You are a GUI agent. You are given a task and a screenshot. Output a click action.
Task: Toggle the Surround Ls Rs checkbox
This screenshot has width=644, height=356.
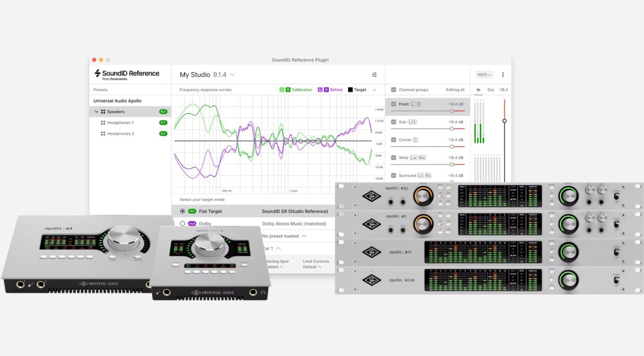pyautogui.click(x=393, y=175)
